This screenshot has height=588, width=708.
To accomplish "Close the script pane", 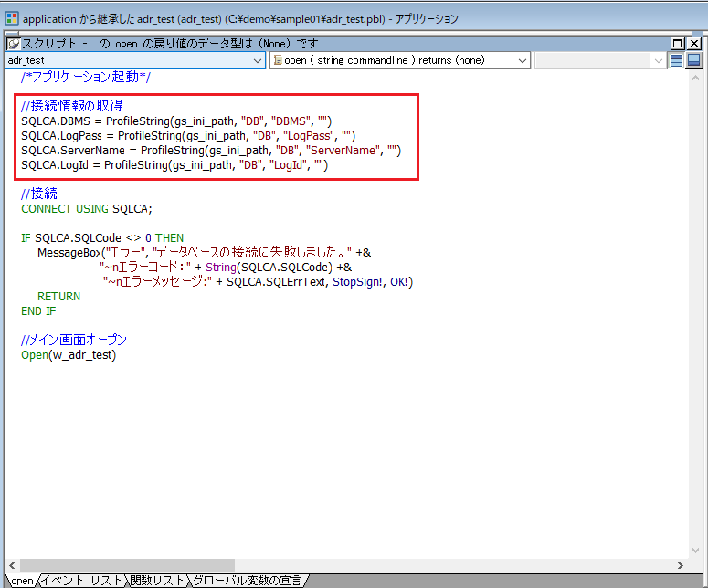I will (694, 44).
